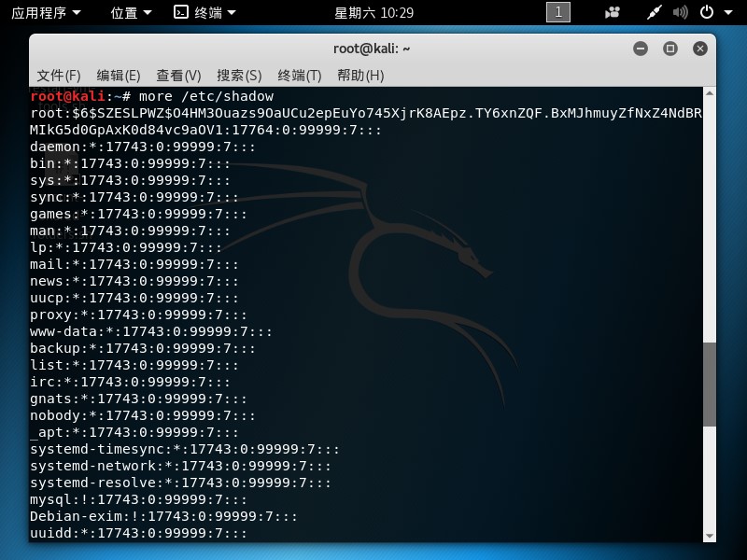
Task: Click the mail:*:17743 line
Action: [x=134, y=264]
